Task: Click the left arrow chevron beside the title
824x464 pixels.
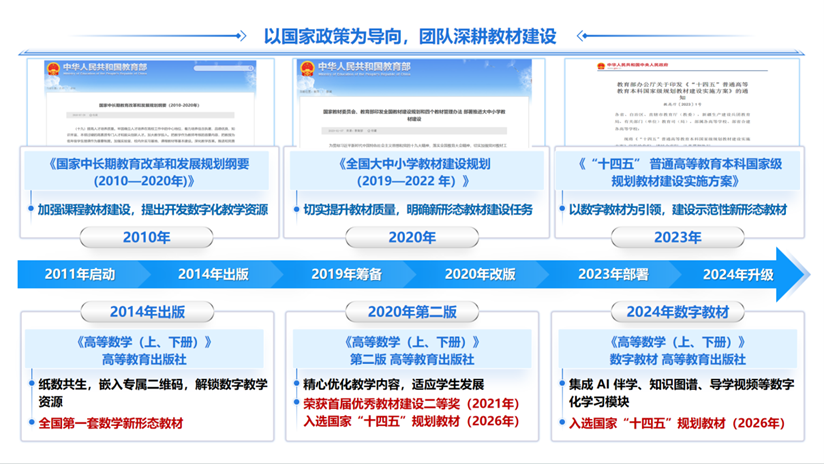Action: [582, 36]
